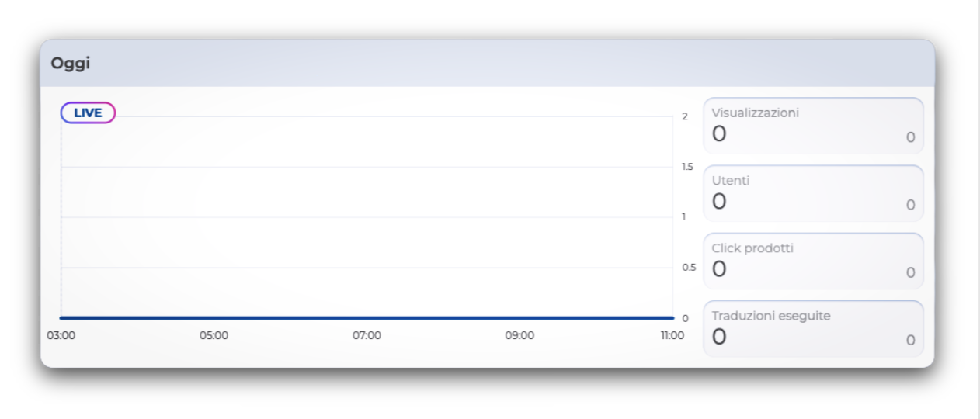Viewport: 980px width, 419px height.
Task: Click the 09:00 time axis label
Action: pyautogui.click(x=520, y=335)
